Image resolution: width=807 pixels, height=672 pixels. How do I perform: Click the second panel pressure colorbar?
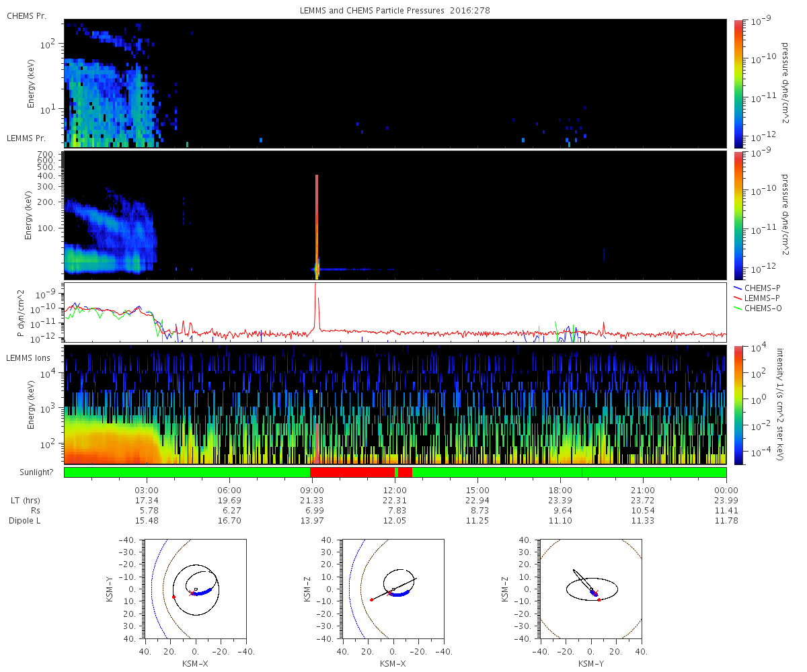pyautogui.click(x=738, y=215)
